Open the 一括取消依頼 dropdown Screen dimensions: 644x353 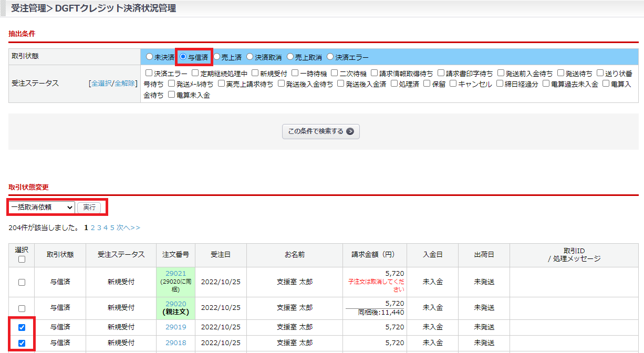coord(41,207)
